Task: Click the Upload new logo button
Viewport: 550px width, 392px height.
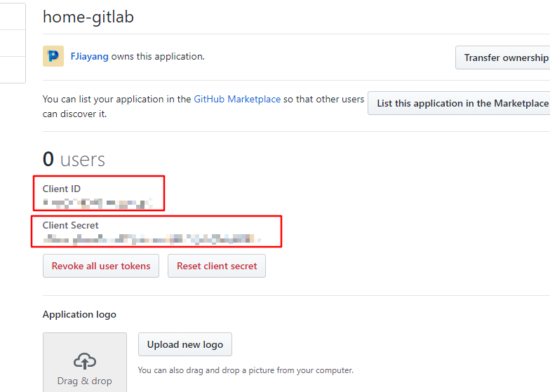Action: pyautogui.click(x=185, y=344)
